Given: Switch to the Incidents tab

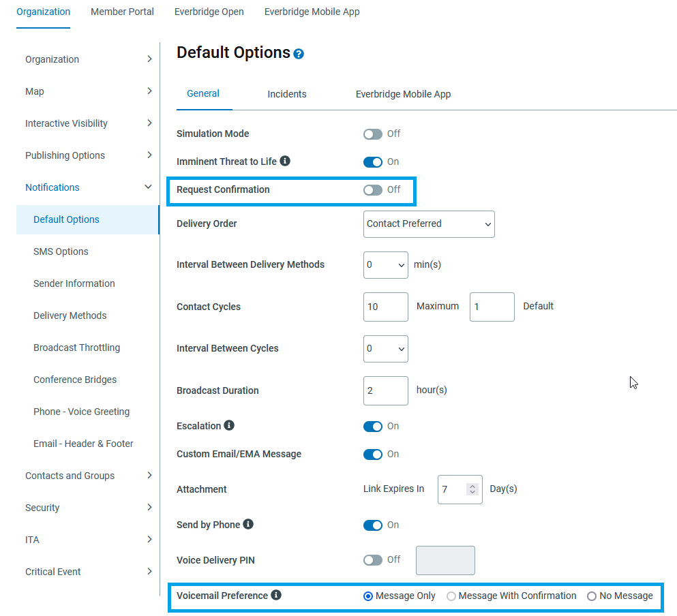Looking at the screenshot, I should pyautogui.click(x=286, y=94).
